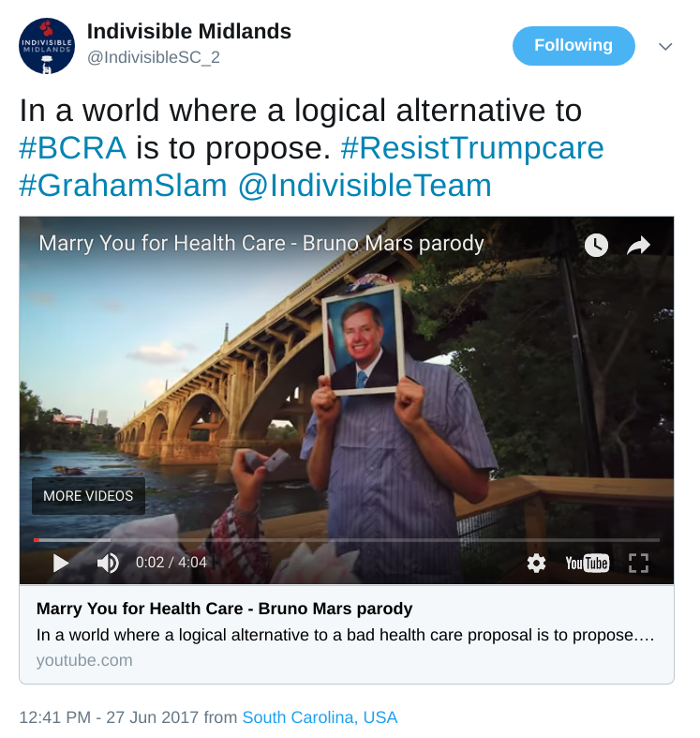Visit the @IndivisibleTeam mention

[365, 186]
